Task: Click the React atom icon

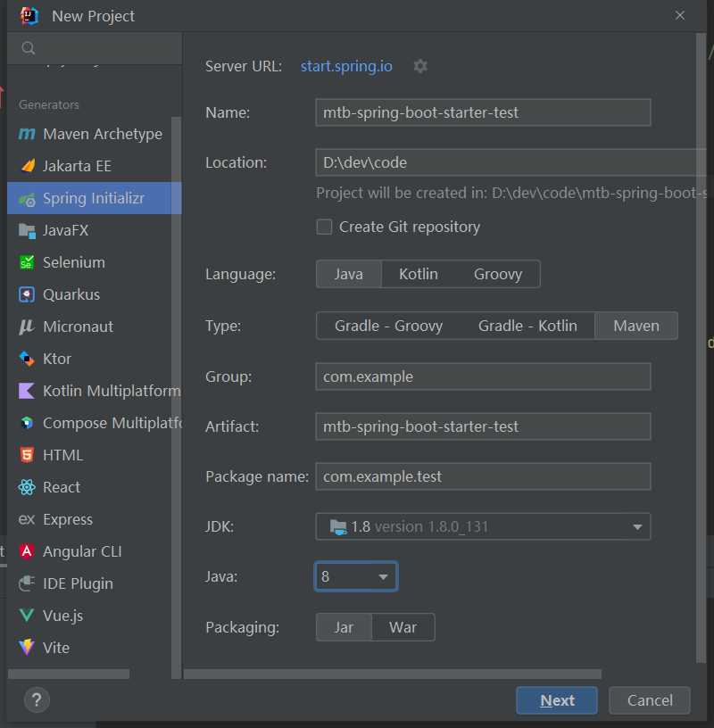Action: coord(27,487)
